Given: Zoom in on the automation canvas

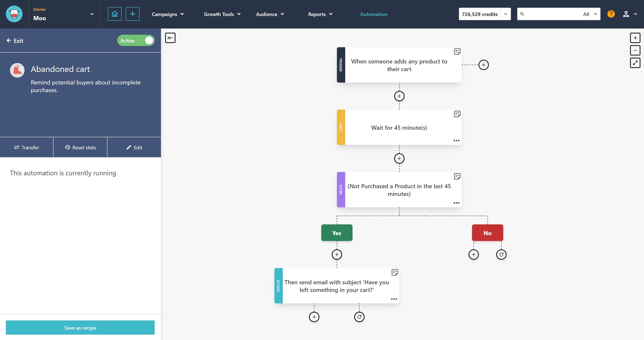Looking at the screenshot, I should [635, 38].
